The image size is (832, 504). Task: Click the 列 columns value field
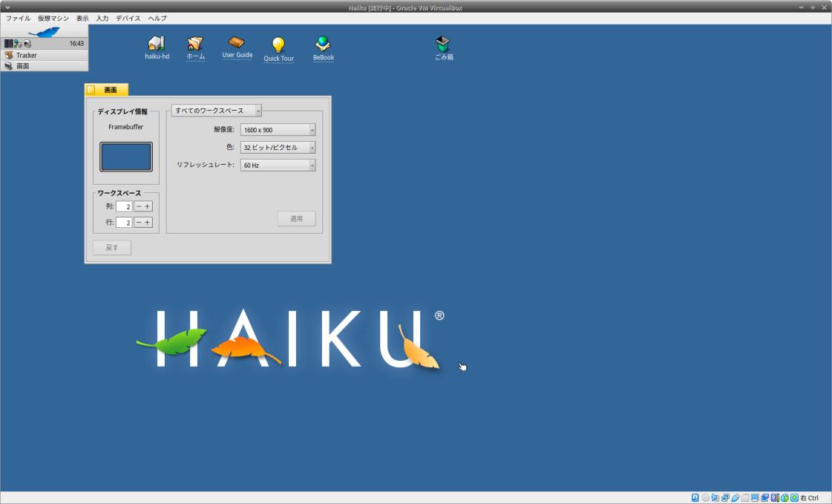coord(124,206)
